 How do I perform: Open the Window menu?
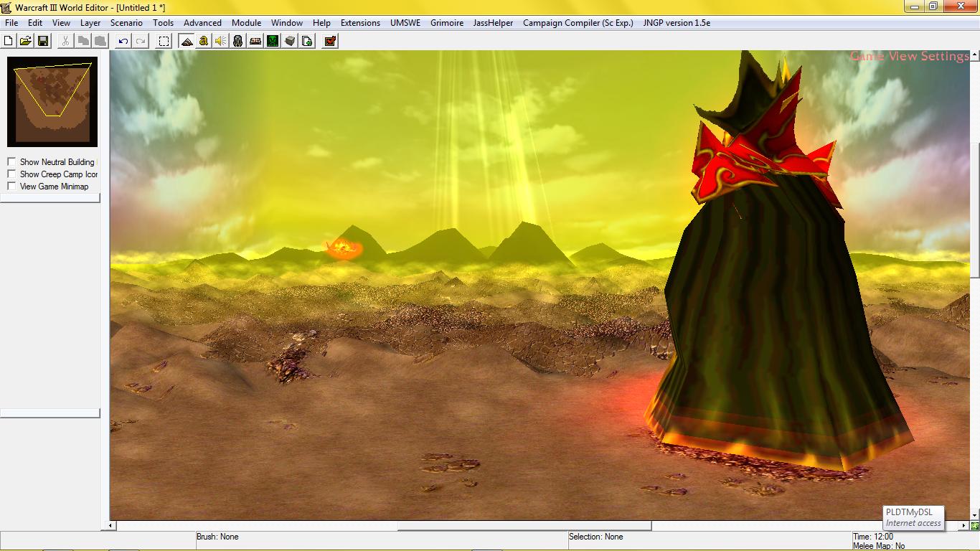pyautogui.click(x=287, y=23)
